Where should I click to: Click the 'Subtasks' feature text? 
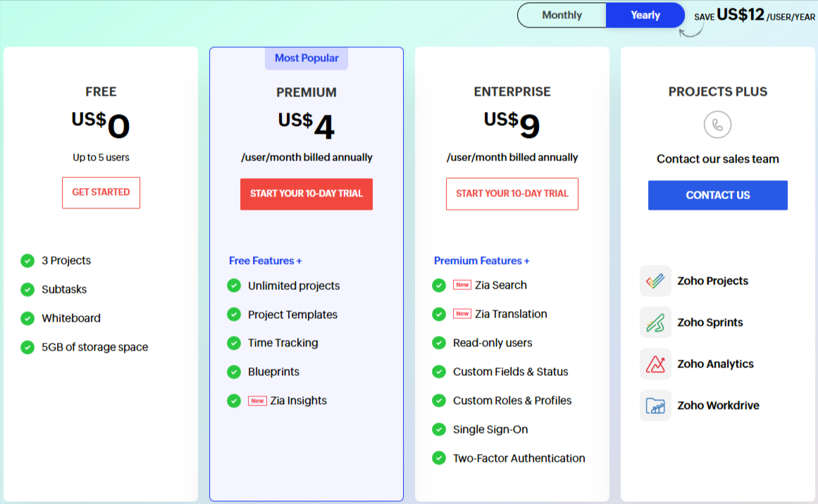pos(64,289)
